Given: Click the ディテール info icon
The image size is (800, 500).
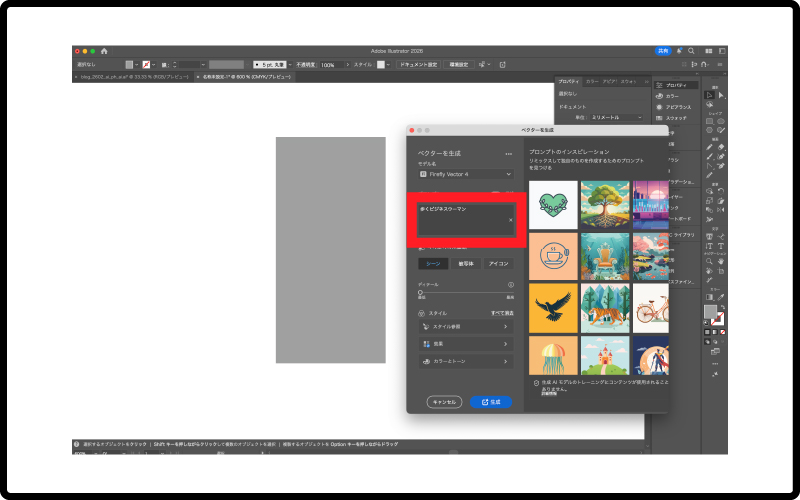Looking at the screenshot, I should coord(510,285).
